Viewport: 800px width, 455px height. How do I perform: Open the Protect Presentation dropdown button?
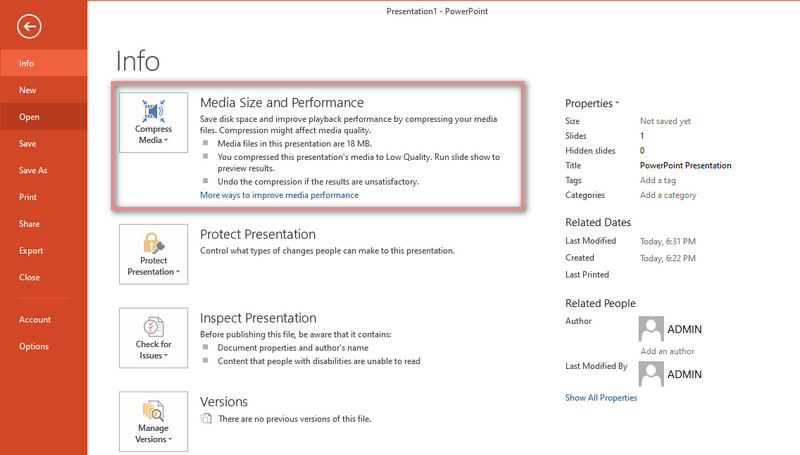pos(153,252)
